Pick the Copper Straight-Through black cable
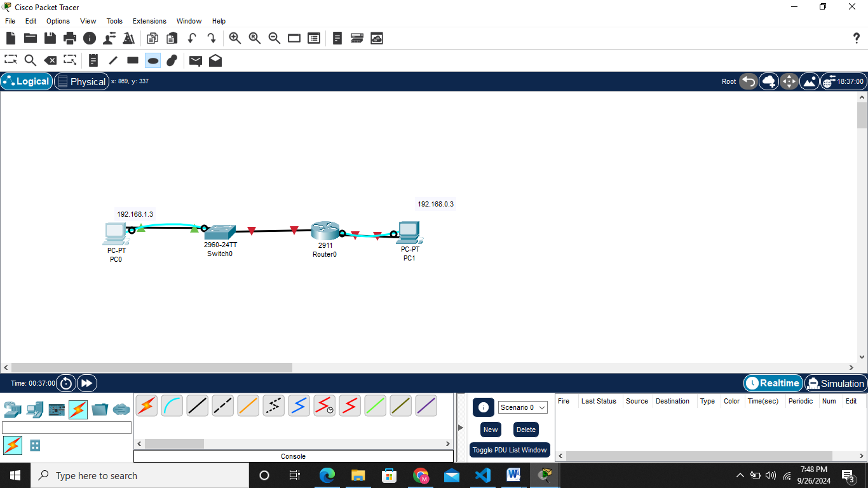 197,405
